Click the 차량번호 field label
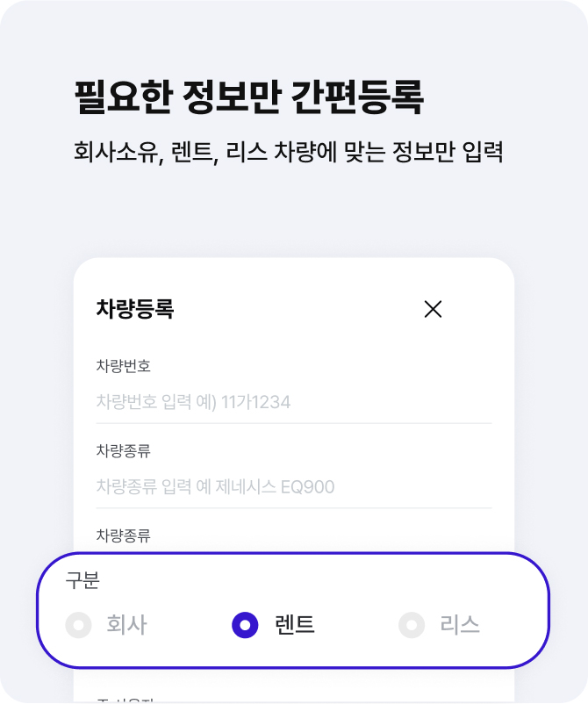588x704 pixels. 124,366
